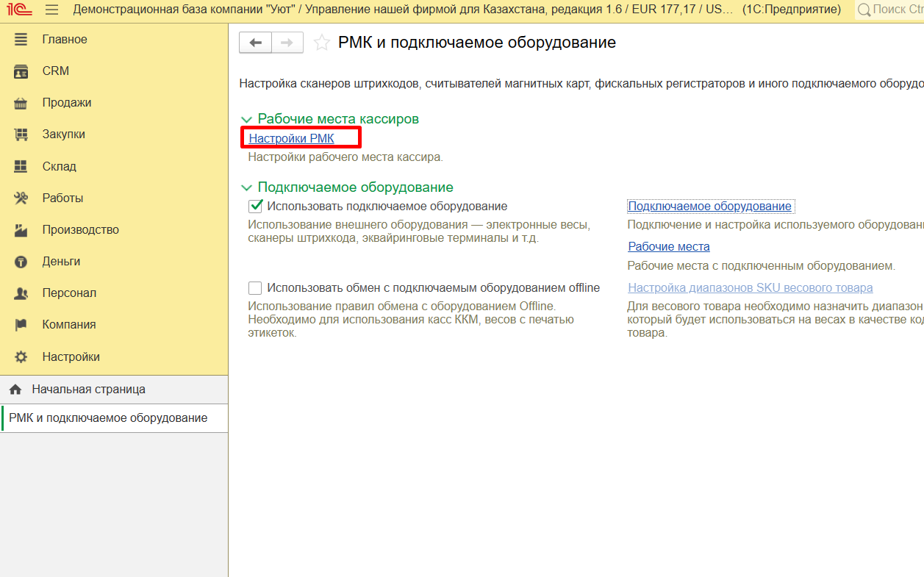This screenshot has width=924, height=577.
Task: Open the hamburger main menu
Action: (x=51, y=10)
